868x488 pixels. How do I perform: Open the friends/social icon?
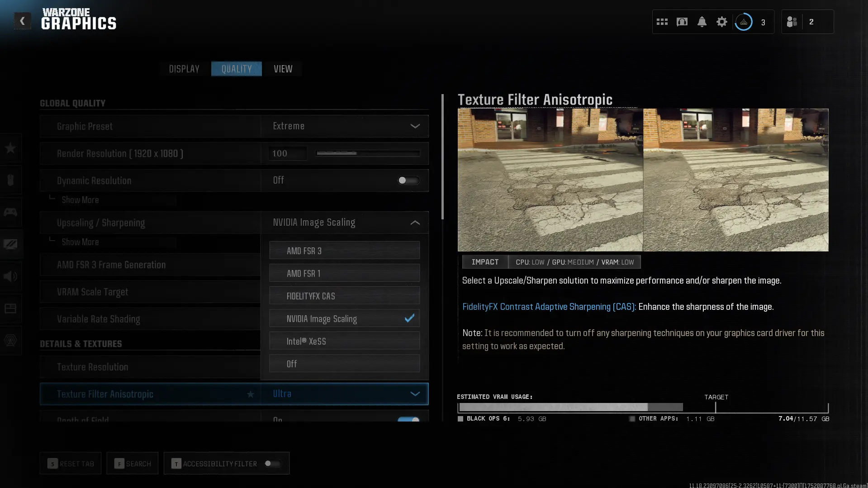tap(792, 22)
